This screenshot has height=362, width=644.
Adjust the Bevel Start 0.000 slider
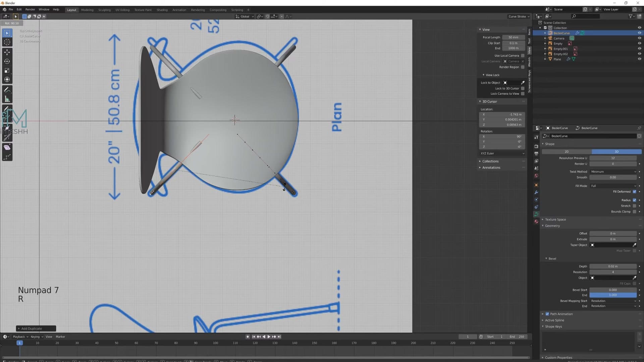click(613, 290)
